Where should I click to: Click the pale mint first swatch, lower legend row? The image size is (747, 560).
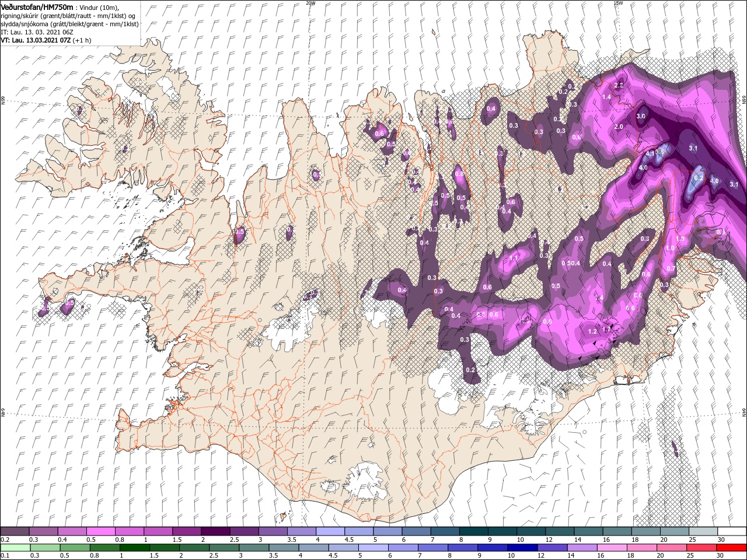point(15,548)
